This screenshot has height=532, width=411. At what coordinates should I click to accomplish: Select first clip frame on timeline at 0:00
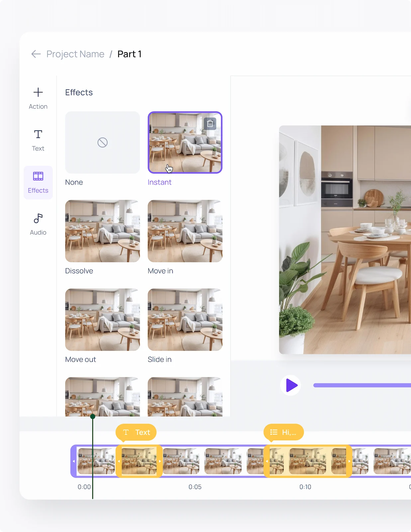coord(96,461)
